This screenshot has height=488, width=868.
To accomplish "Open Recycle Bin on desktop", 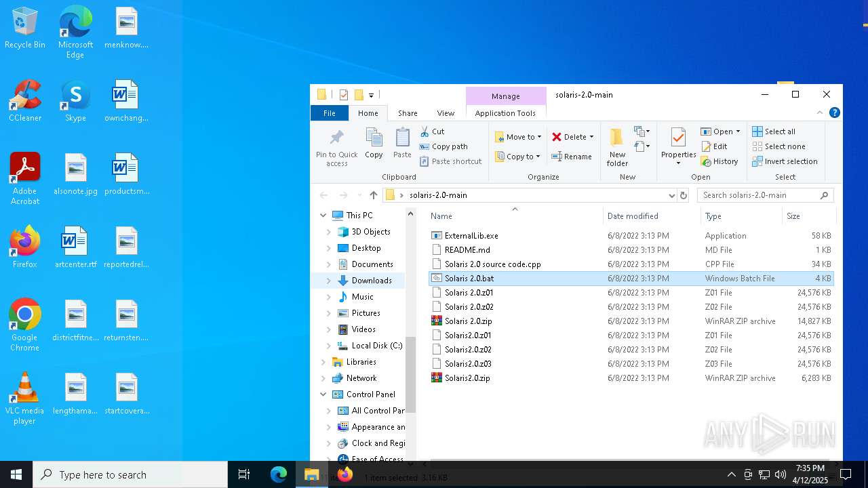I will [25, 28].
